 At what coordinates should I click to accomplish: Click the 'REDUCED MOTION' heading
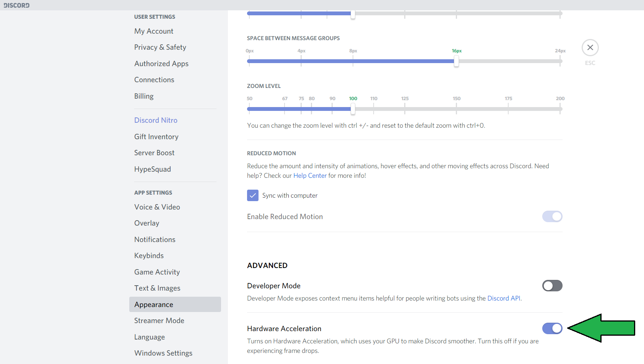tap(272, 153)
